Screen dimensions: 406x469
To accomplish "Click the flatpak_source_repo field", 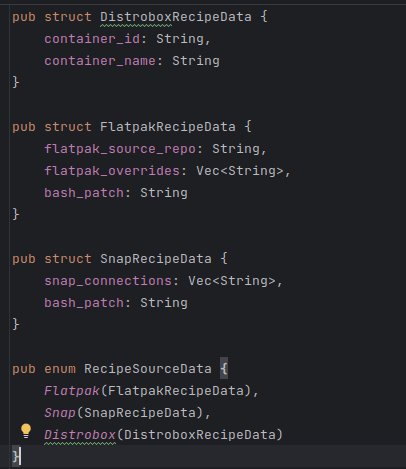I will click(x=120, y=149).
